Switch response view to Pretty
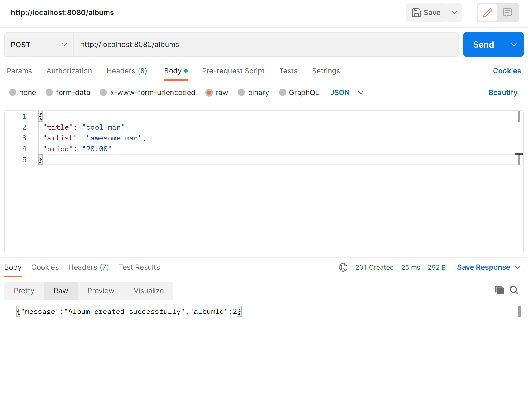 coord(24,291)
